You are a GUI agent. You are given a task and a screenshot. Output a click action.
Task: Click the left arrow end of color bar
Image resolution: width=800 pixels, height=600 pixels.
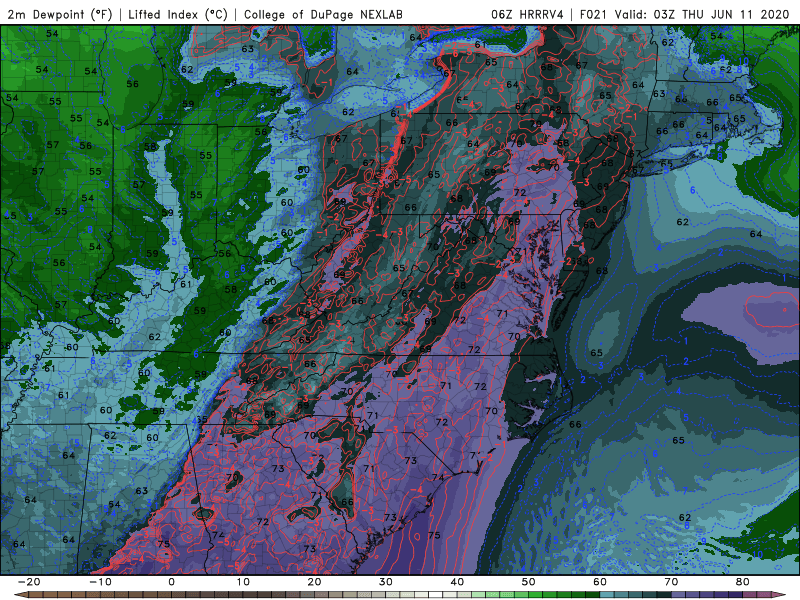20,595
